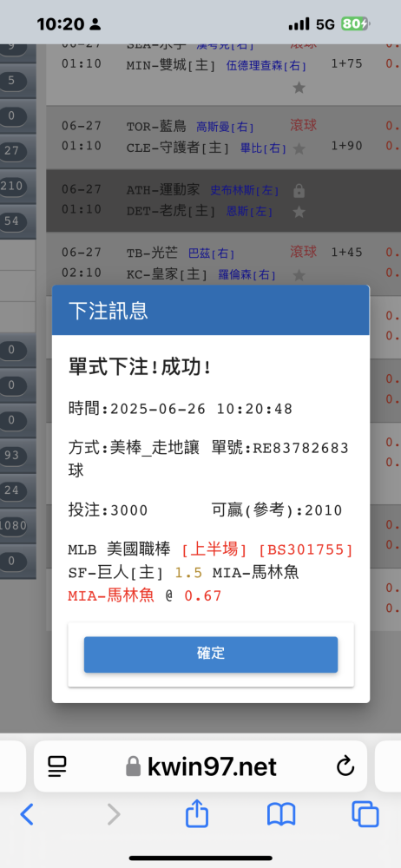Tap the cellular signal bars icon
401x868 pixels.
(x=299, y=23)
